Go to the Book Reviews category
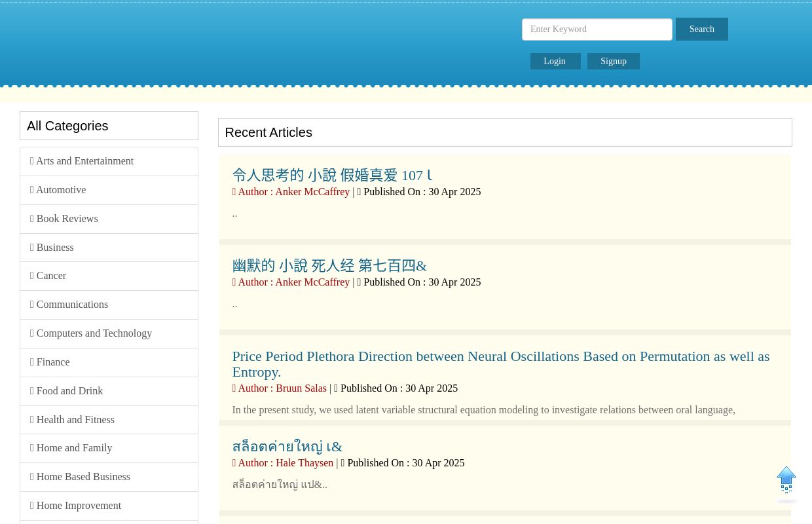This screenshot has width=812, height=524. pos(109,219)
